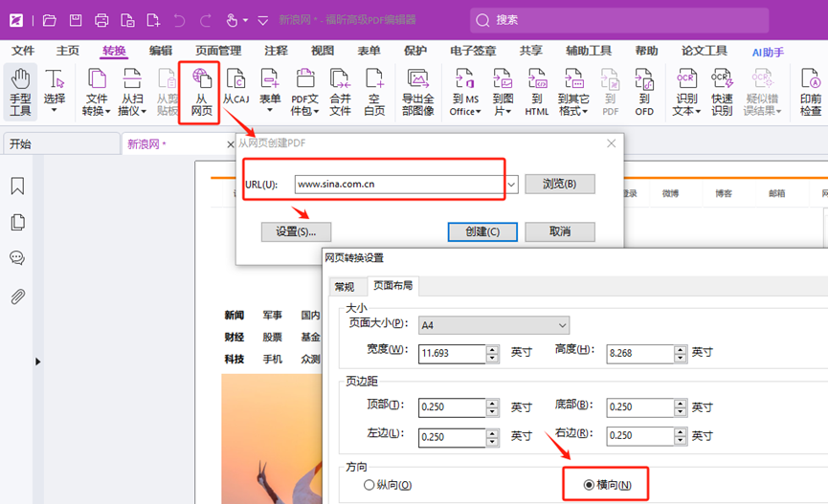The height and width of the screenshot is (504, 828).
Task: Open Settings (设置) in create PDF dialog
Action: point(296,231)
